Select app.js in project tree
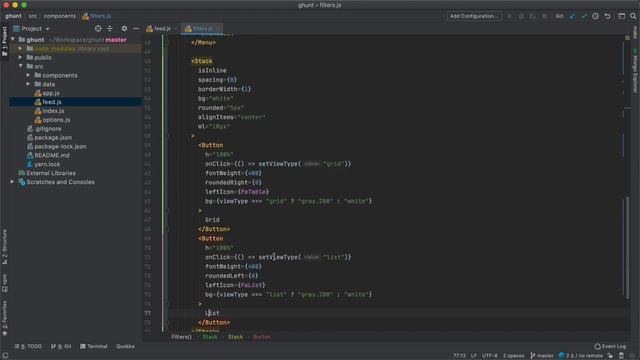This screenshot has height=360, width=640. [51, 93]
